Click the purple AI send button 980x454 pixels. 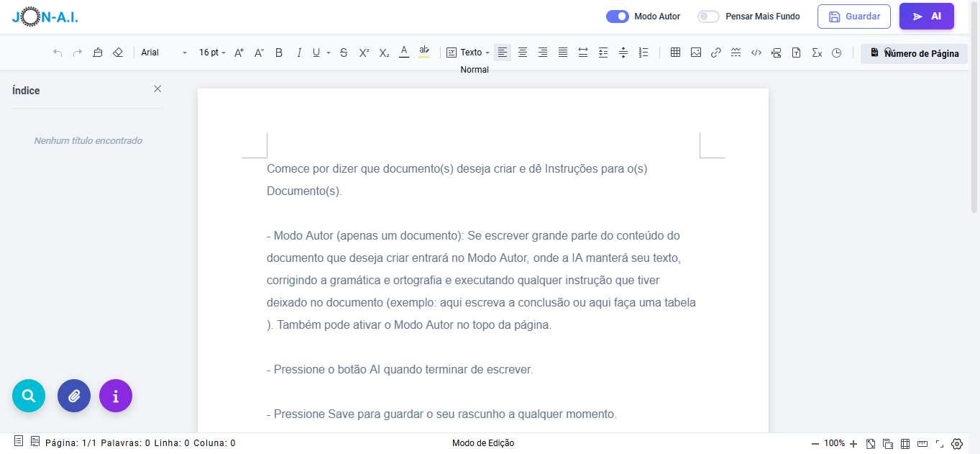click(x=927, y=17)
